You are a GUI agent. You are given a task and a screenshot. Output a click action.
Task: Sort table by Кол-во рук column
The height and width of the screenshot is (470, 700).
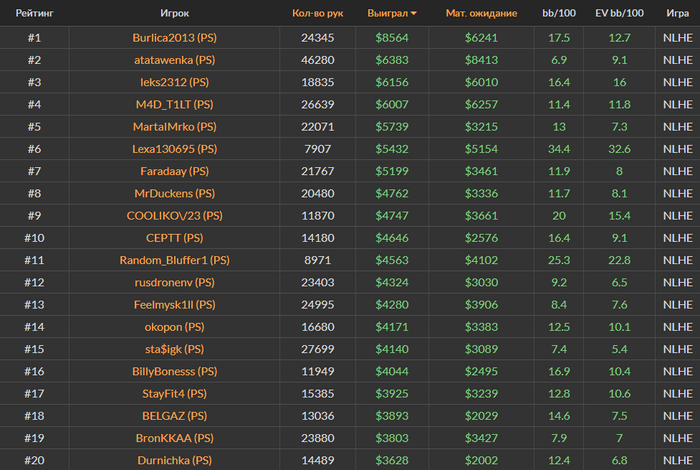tap(317, 13)
